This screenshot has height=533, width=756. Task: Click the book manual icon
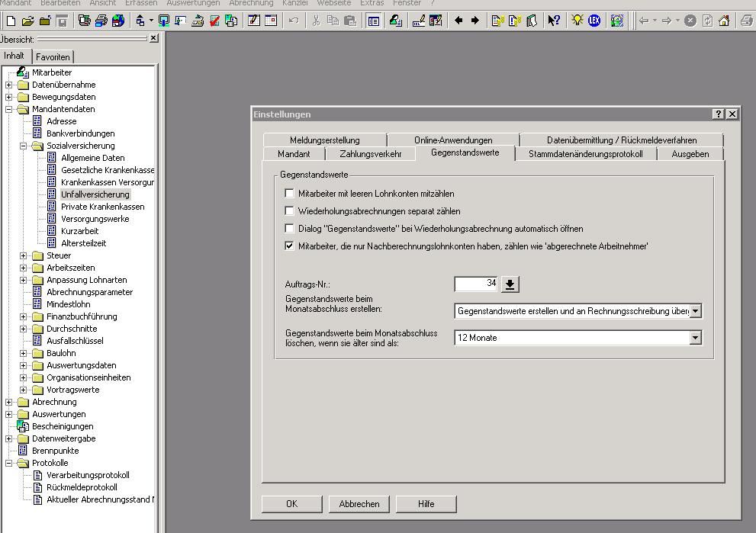[x=531, y=21]
